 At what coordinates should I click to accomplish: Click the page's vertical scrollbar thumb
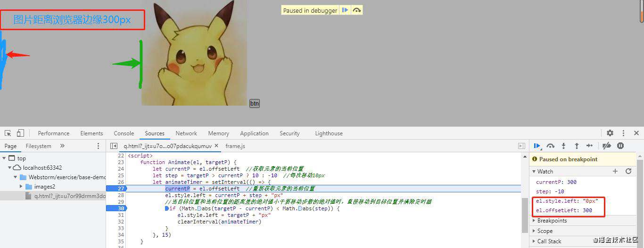pos(642,11)
